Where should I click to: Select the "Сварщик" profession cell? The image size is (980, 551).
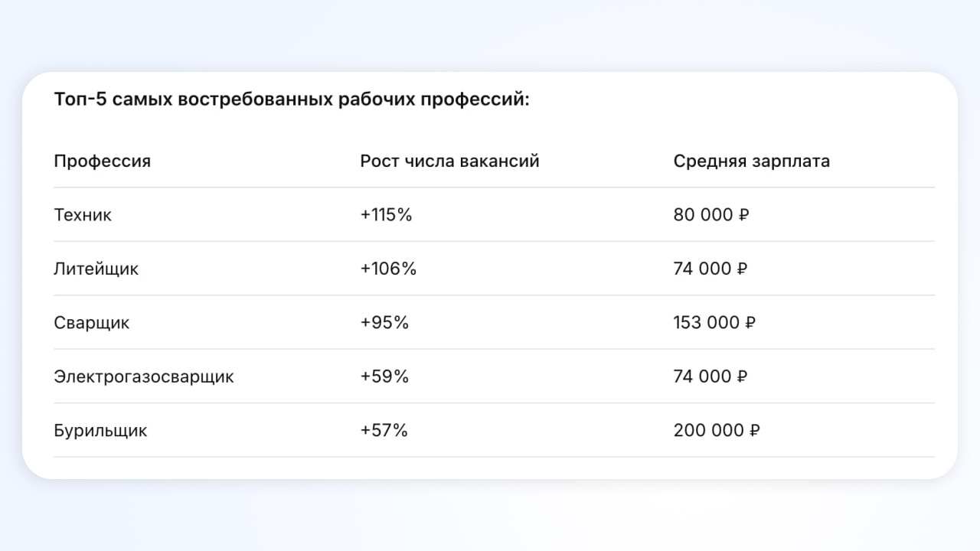(92, 323)
